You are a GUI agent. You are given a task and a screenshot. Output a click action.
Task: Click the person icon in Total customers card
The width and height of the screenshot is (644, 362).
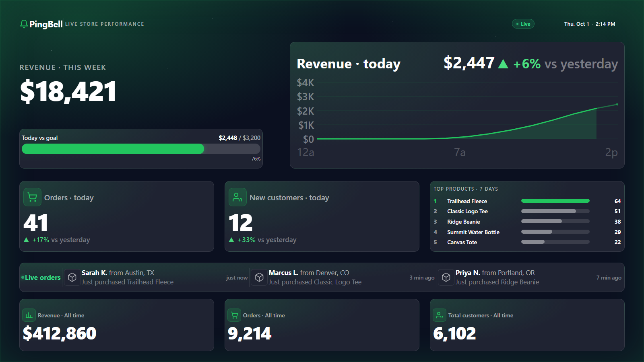440,315
